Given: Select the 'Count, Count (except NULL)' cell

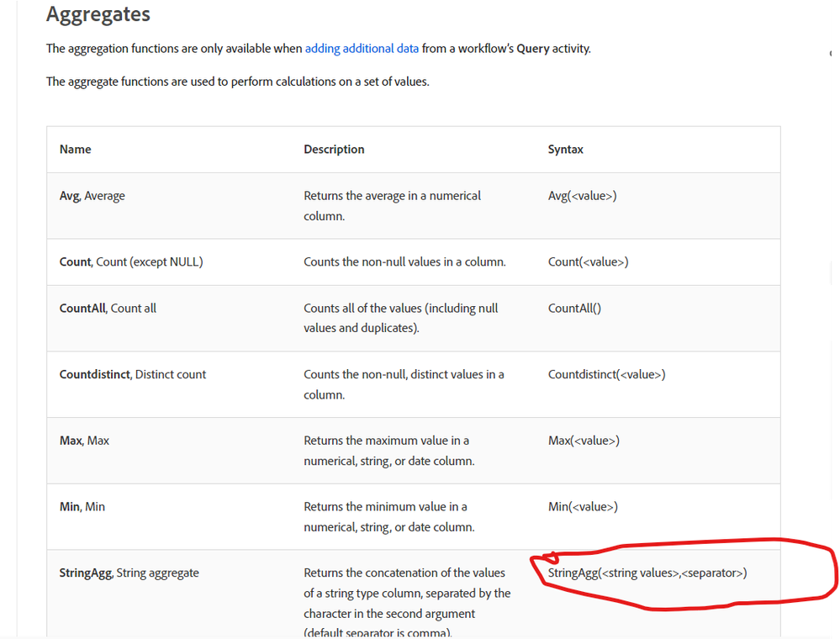Looking at the screenshot, I should pos(131,261).
